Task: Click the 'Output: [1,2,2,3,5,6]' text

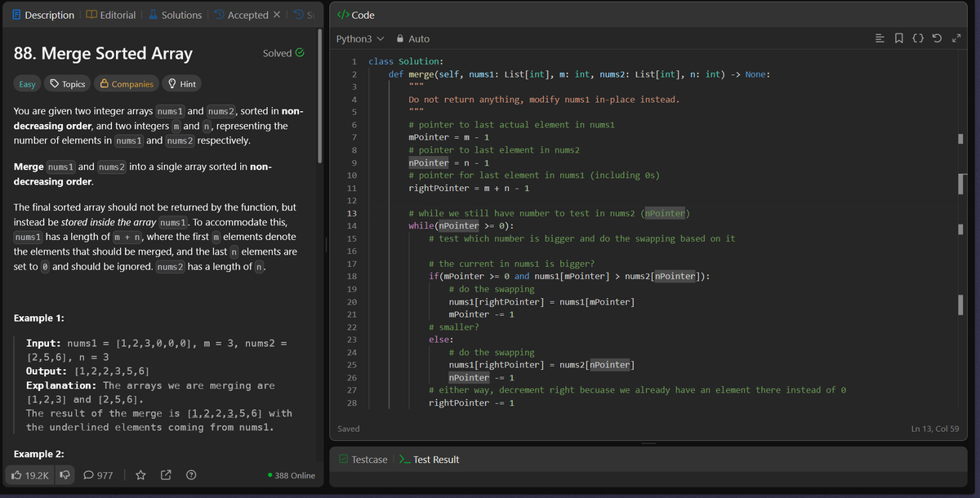Action: (88, 371)
